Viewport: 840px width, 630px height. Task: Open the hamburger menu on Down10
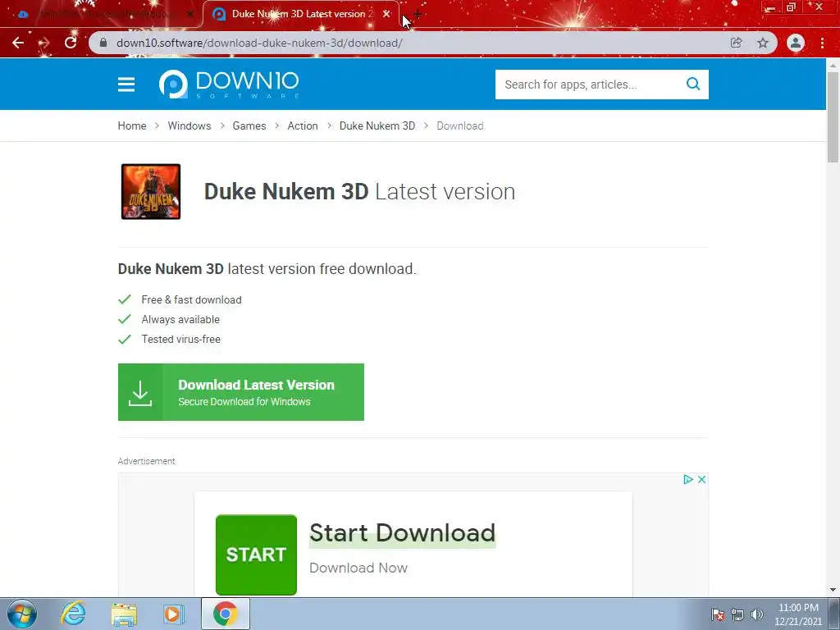(x=126, y=84)
